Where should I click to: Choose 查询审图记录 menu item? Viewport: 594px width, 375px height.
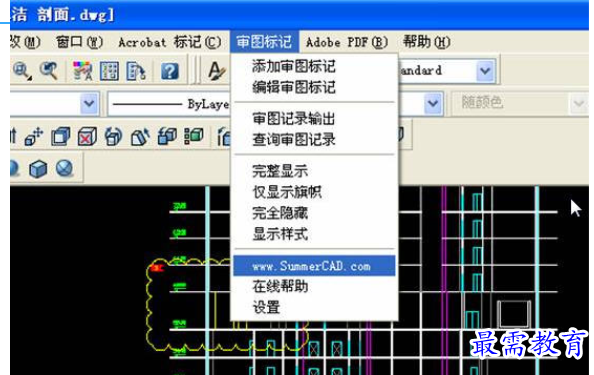294,140
